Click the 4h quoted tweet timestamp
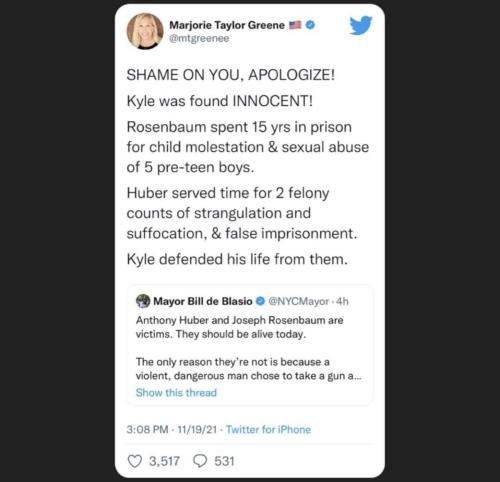Viewport: 500px width, 482px height. pyautogui.click(x=342, y=301)
